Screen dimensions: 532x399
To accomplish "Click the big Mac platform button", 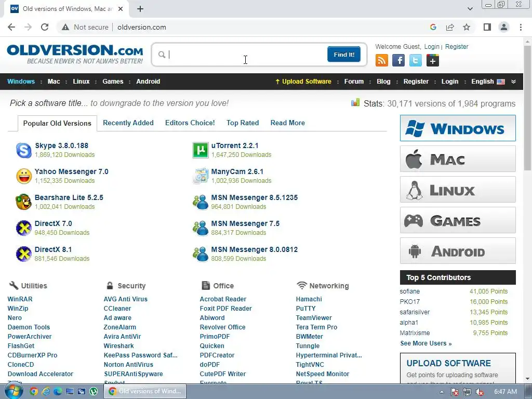I will point(458,159).
